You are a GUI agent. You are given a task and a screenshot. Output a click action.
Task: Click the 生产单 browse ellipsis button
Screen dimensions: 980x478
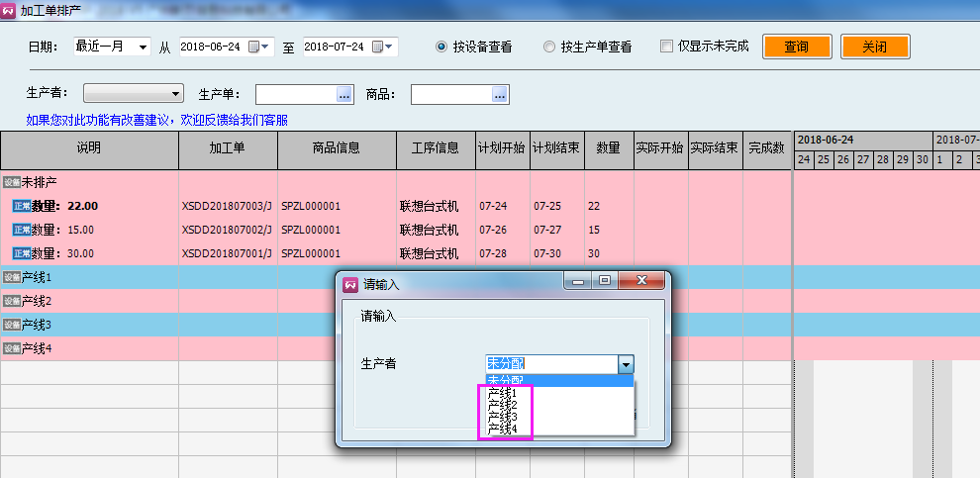tap(344, 94)
